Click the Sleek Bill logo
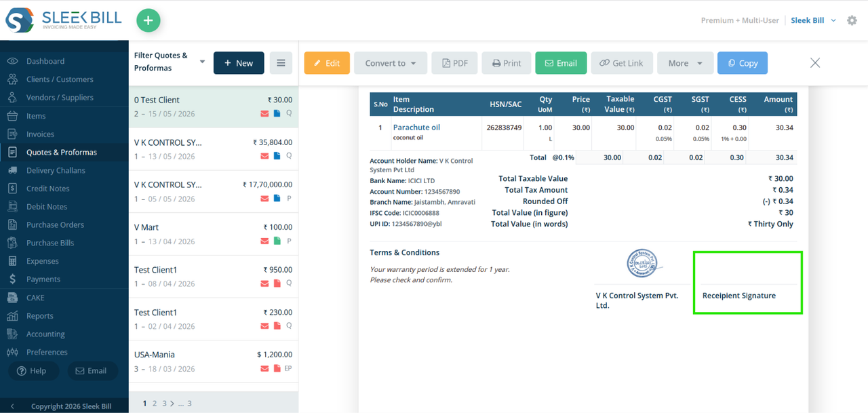Image resolution: width=868 pixels, height=413 pixels. tap(64, 20)
